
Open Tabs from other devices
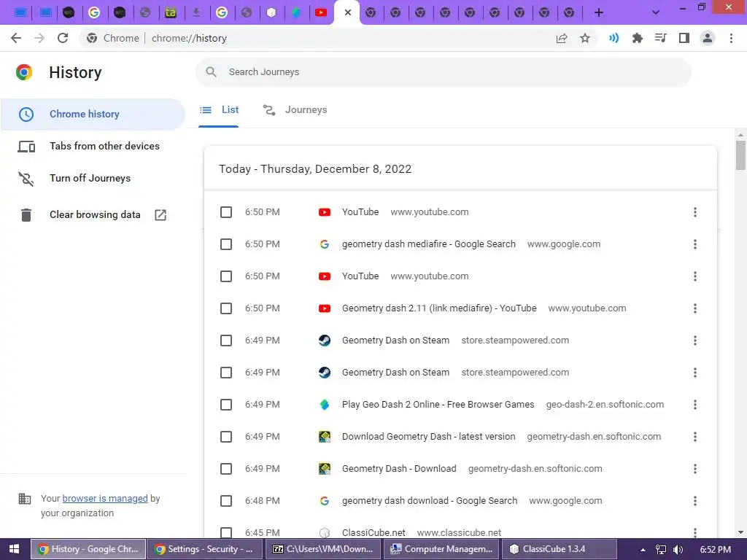[x=93, y=146]
